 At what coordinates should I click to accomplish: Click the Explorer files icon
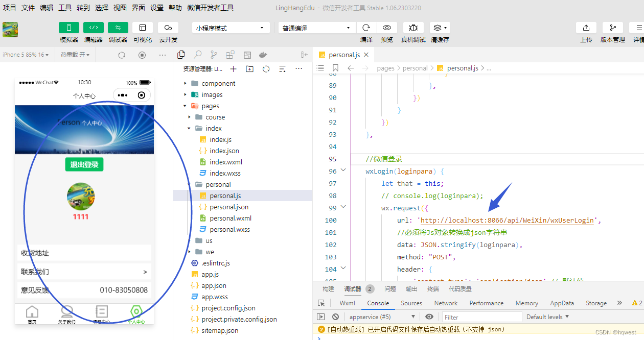181,55
